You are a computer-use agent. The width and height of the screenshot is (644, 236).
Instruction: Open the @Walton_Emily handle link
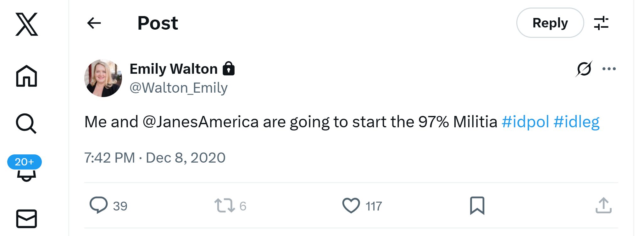coord(178,88)
